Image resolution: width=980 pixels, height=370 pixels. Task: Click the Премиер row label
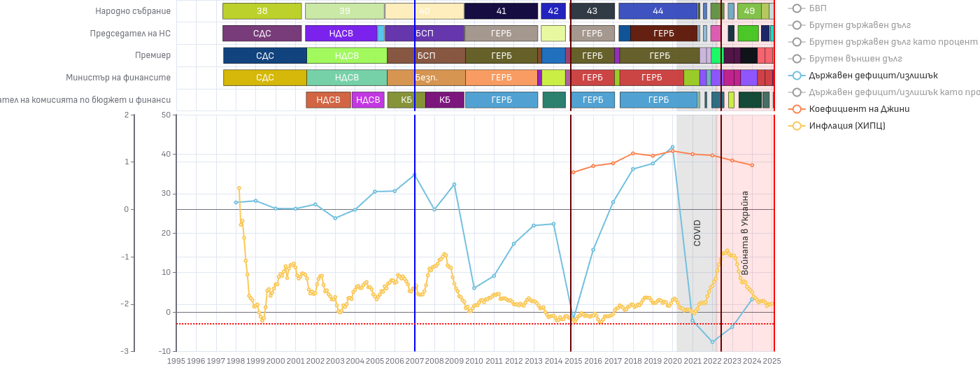[152, 56]
